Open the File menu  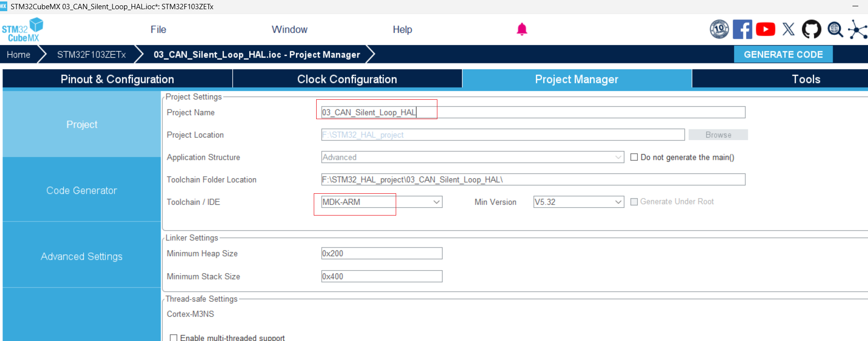[x=158, y=30]
